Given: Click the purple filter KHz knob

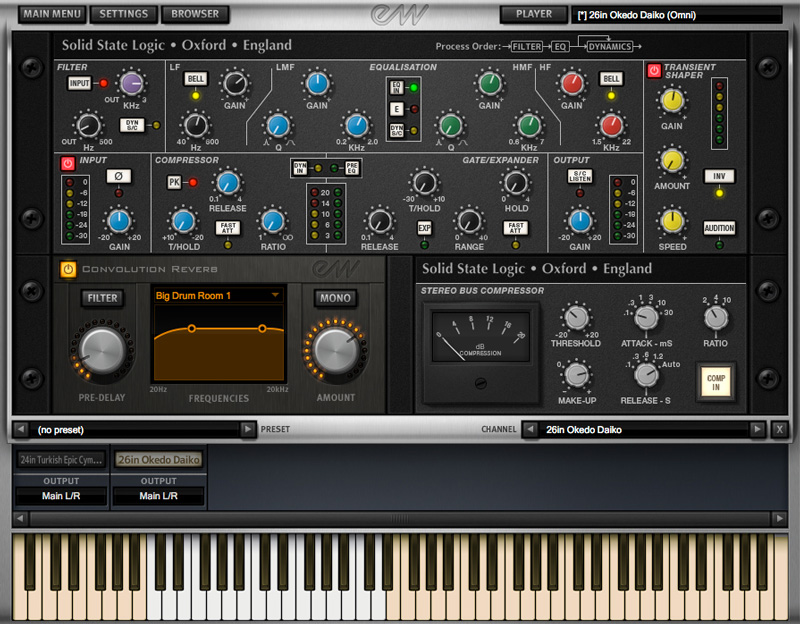Looking at the screenshot, I should coord(132,83).
